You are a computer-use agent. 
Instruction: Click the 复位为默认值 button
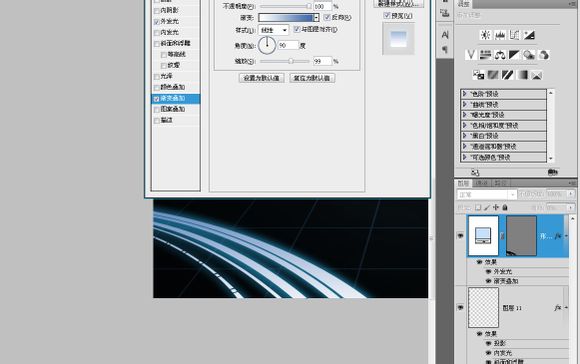coord(312,78)
